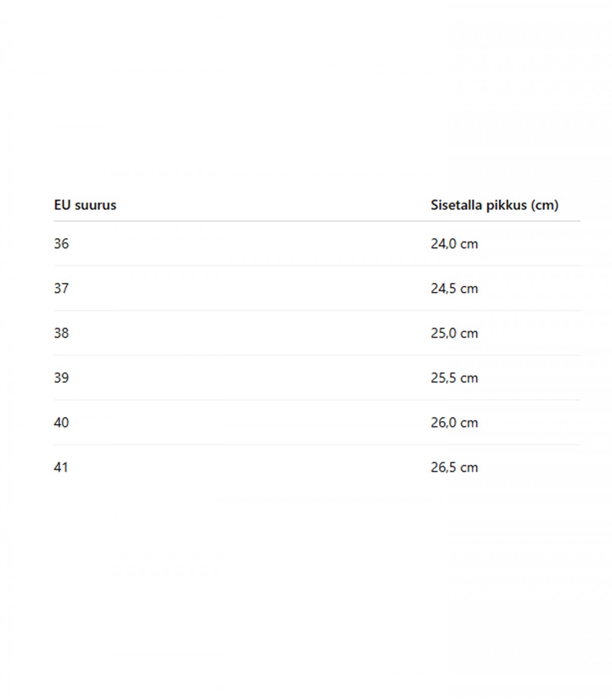The width and height of the screenshot is (612, 700).
Task: Click the word 'suurus' in header
Action: coord(95,205)
